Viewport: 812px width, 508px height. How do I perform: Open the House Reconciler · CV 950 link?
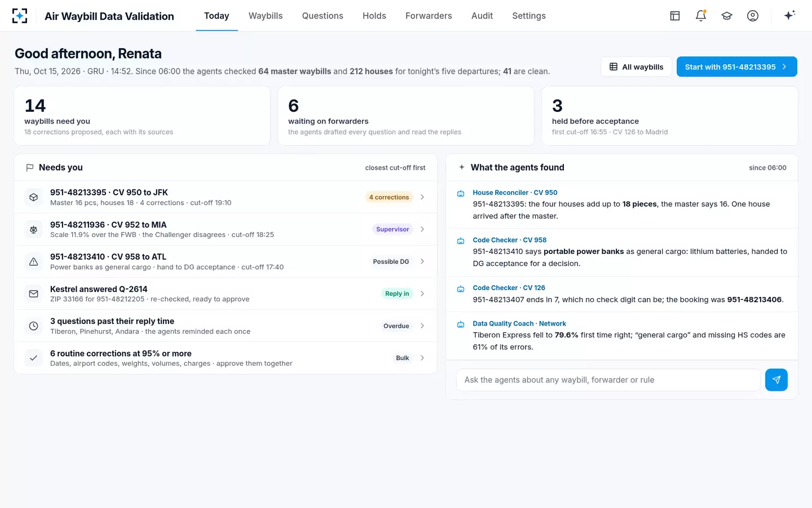pyautogui.click(x=515, y=192)
